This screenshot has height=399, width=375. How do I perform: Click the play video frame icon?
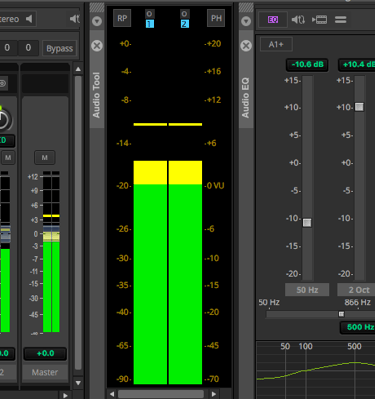[319, 20]
